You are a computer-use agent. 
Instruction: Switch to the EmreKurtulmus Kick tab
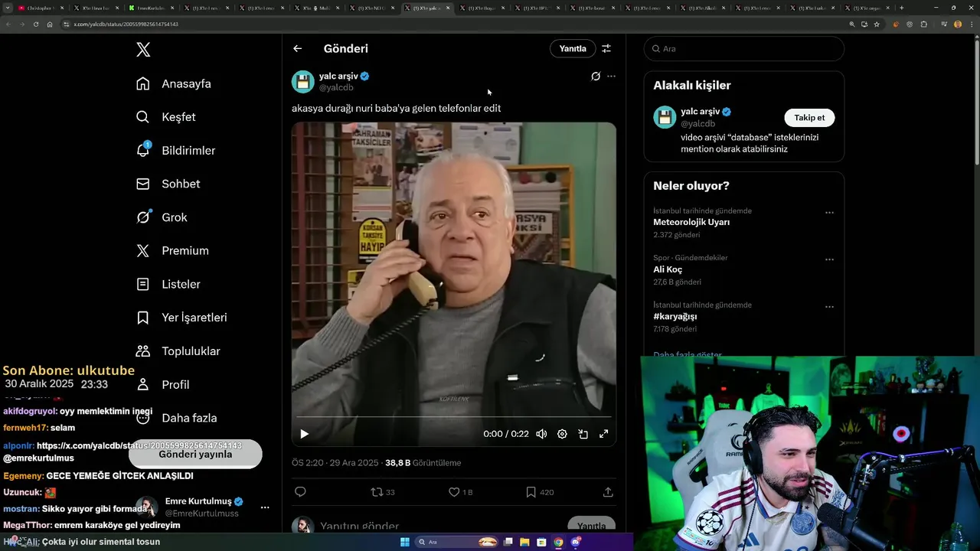152,8
